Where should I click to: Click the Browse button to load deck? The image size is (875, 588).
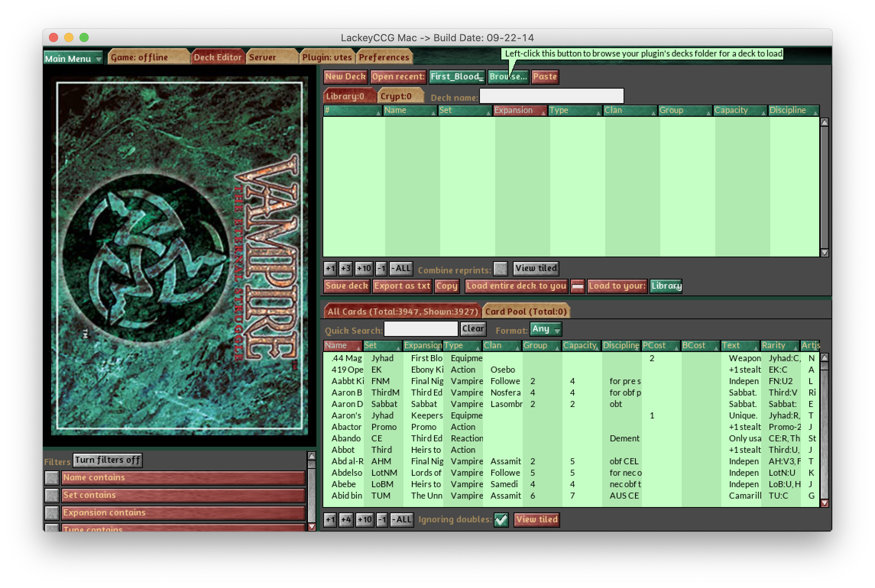(x=509, y=77)
